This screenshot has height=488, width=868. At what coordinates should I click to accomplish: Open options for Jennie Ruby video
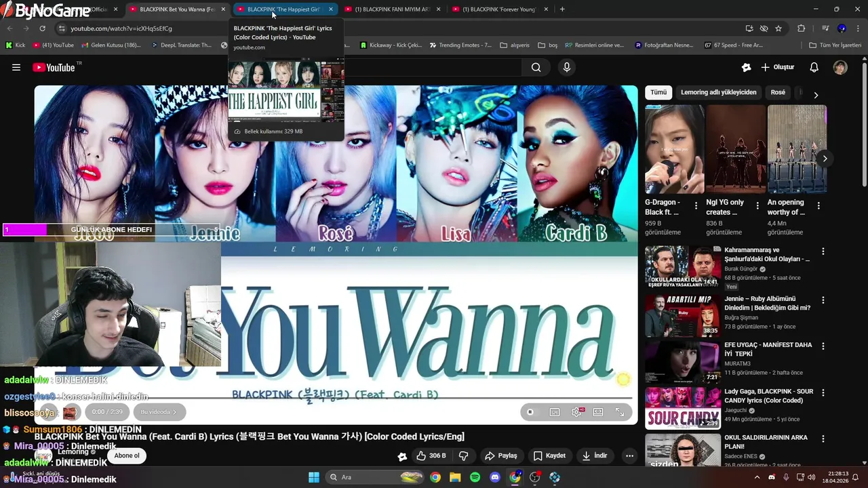[823, 300]
